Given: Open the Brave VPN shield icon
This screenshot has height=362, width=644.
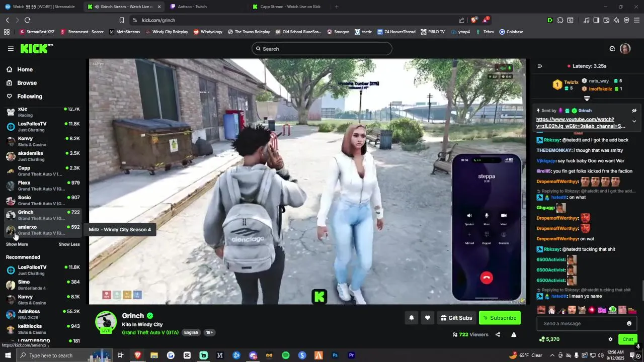Looking at the screenshot, I should [x=626, y=20].
